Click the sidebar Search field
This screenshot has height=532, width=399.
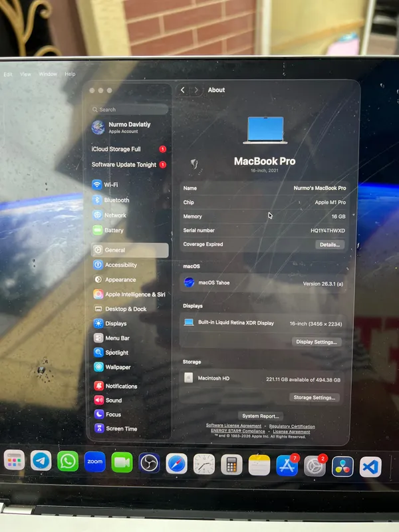point(129,110)
